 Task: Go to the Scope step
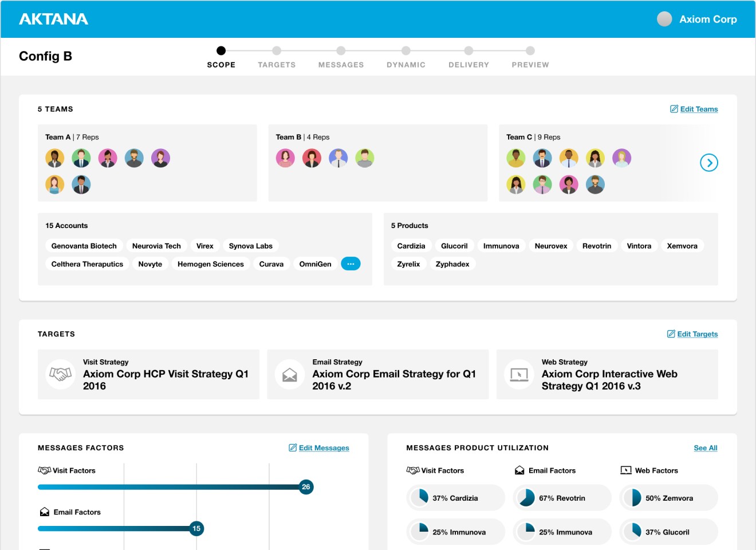(x=221, y=57)
